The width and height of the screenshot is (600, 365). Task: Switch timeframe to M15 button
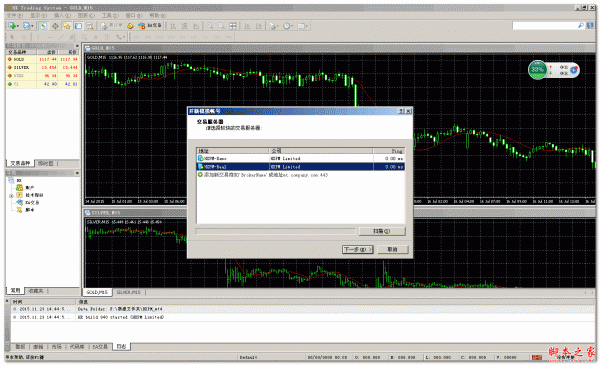tap(160, 37)
